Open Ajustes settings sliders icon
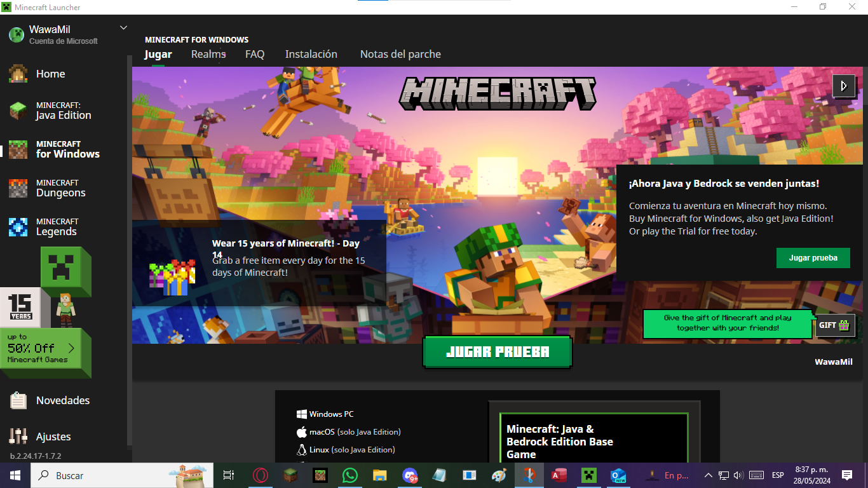The width and height of the screenshot is (868, 488). (18, 437)
